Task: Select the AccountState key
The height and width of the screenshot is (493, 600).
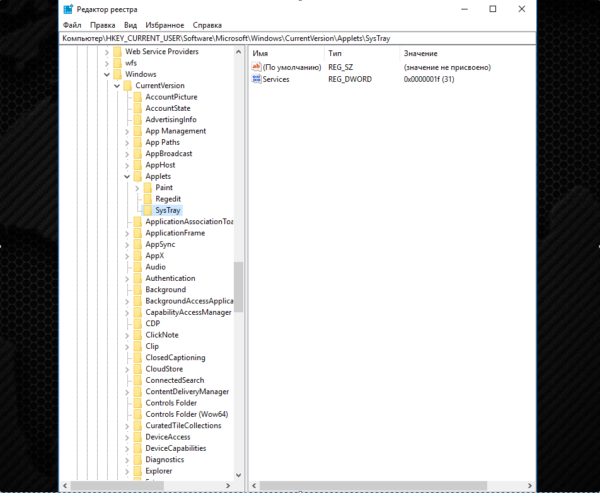Action: (168, 108)
